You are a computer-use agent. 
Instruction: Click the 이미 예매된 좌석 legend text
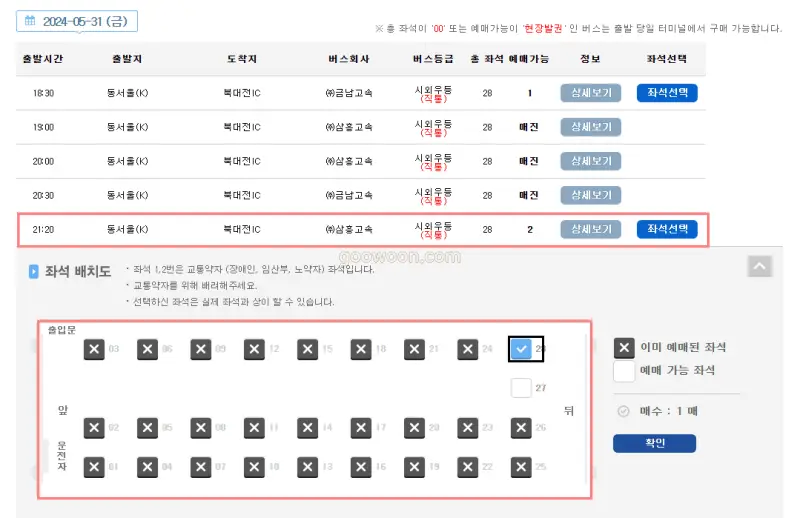683,348
